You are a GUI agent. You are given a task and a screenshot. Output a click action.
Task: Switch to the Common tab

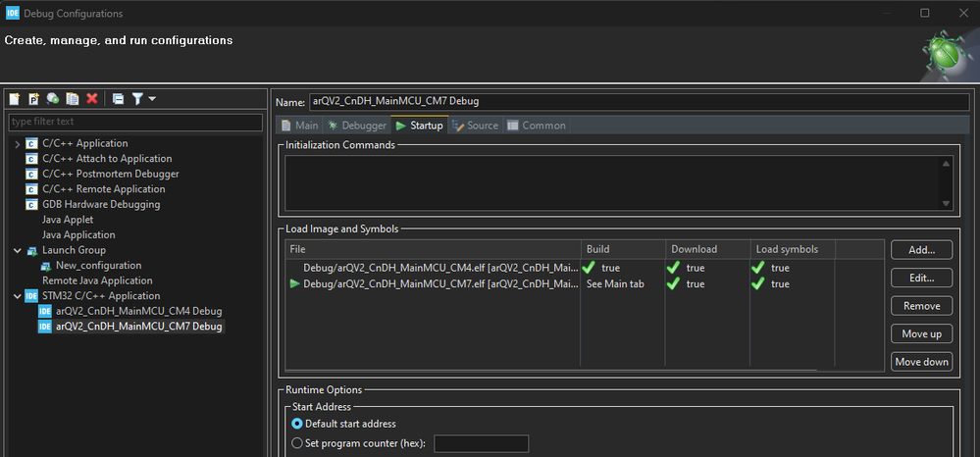(537, 125)
